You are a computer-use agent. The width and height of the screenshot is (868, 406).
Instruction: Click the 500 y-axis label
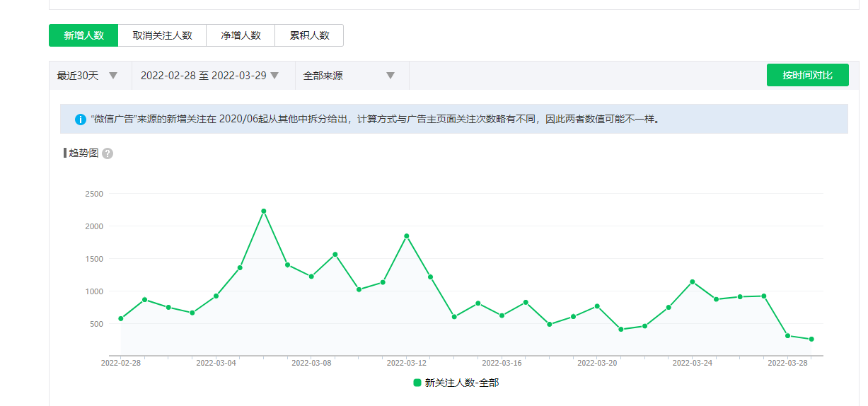click(x=96, y=324)
